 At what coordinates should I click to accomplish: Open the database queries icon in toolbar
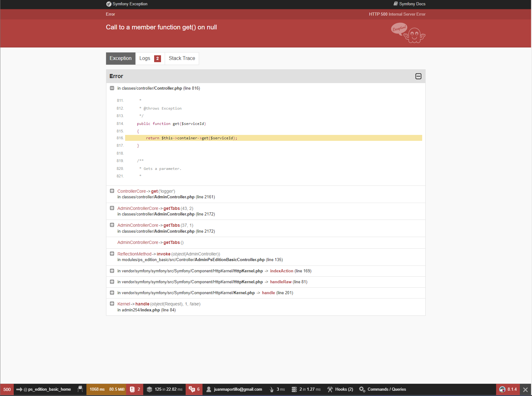(x=294, y=389)
